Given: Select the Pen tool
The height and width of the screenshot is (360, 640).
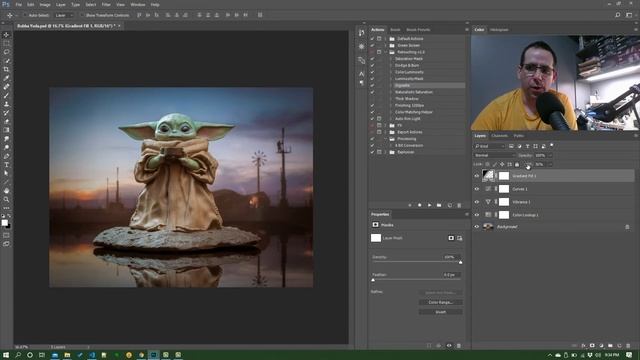Looking at the screenshot, I should pos(6,156).
